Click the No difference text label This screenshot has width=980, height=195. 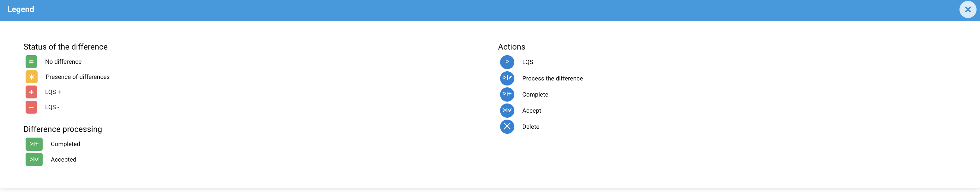tap(63, 62)
